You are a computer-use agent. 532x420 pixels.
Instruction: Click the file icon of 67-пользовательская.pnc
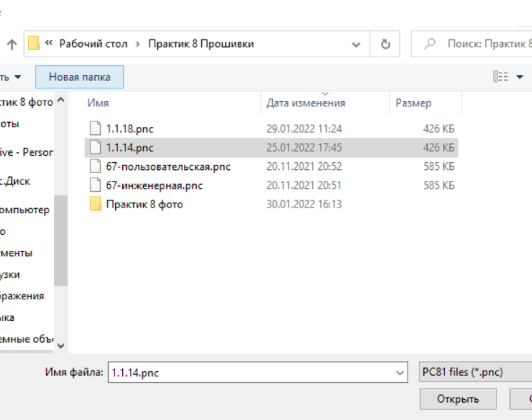pyautogui.click(x=95, y=167)
